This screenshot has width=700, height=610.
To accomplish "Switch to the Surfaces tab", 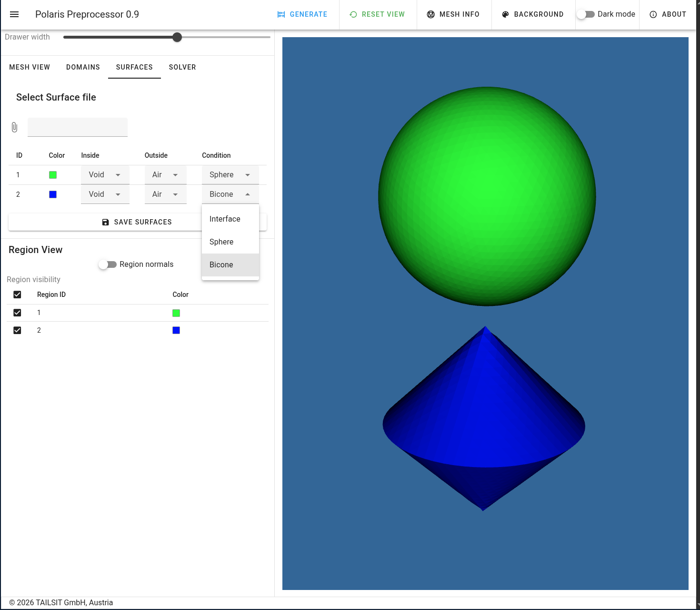I will [134, 67].
